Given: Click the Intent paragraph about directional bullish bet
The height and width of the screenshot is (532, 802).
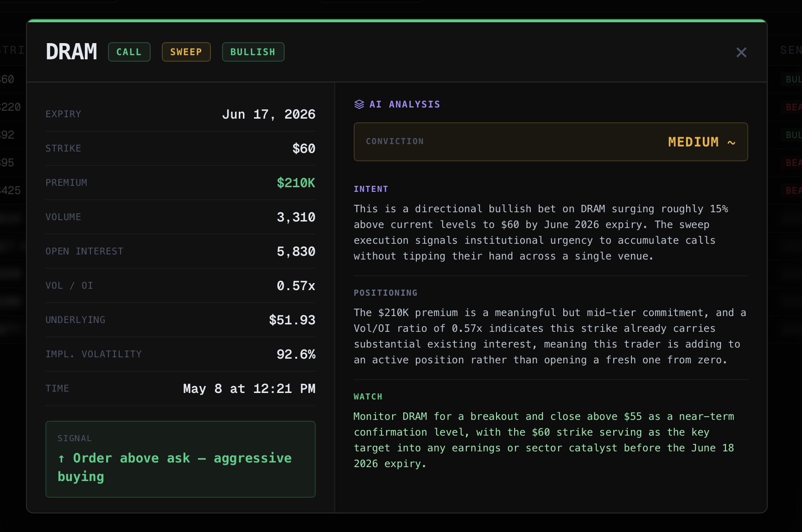Looking at the screenshot, I should pos(541,233).
